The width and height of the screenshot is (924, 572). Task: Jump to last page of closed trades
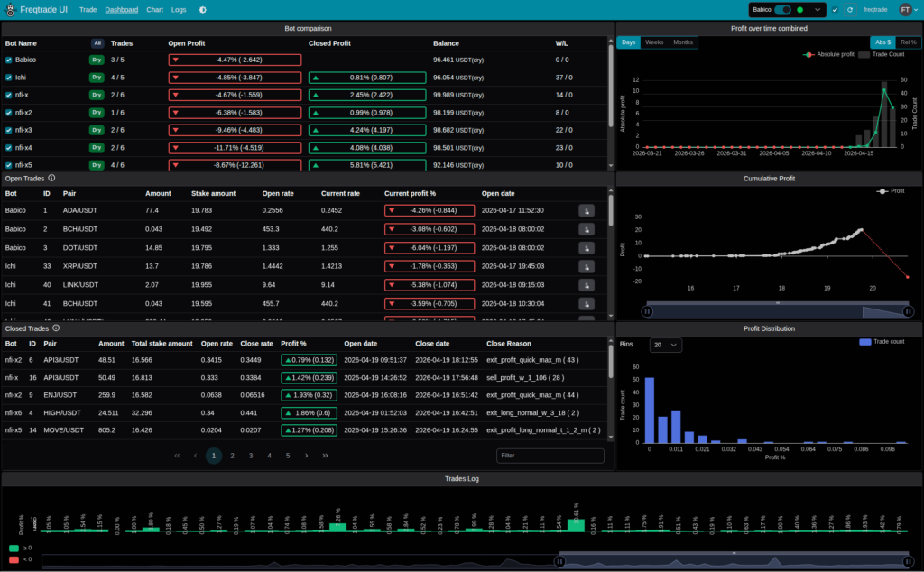(x=325, y=456)
